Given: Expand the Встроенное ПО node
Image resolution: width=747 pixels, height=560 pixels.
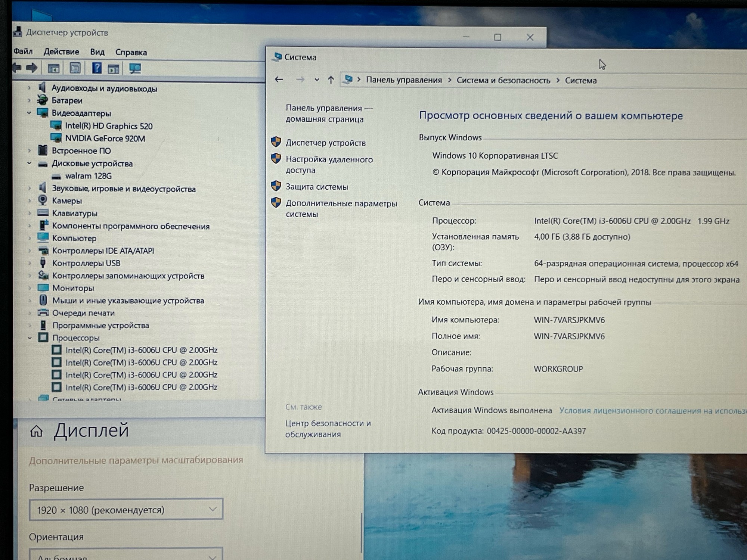Looking at the screenshot, I should click(x=29, y=151).
